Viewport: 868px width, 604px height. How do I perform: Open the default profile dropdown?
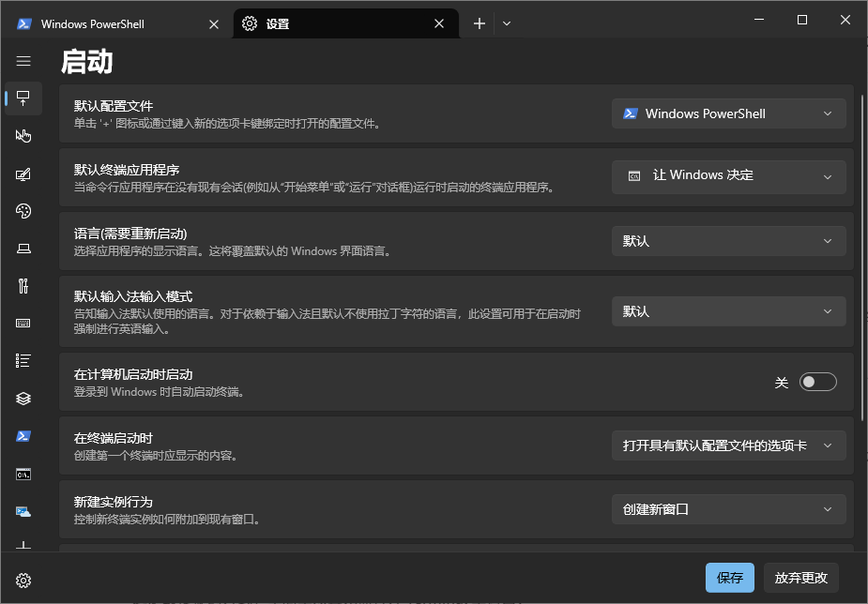pos(729,113)
